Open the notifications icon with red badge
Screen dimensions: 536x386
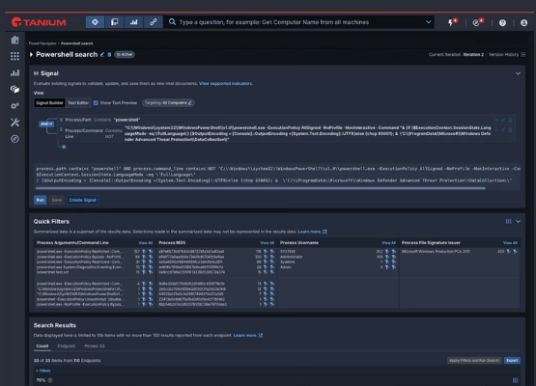tap(476, 23)
